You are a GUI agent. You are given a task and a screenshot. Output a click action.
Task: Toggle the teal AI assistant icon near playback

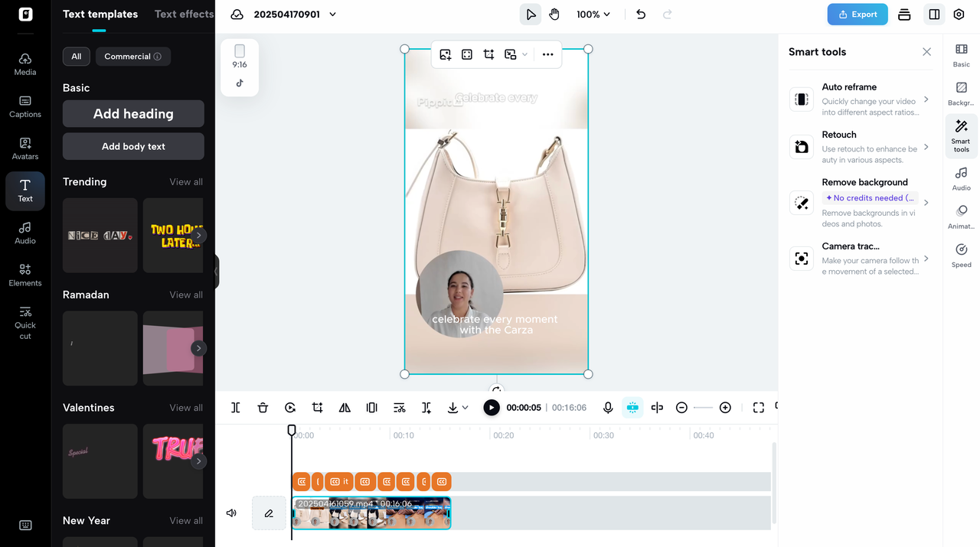(x=632, y=407)
